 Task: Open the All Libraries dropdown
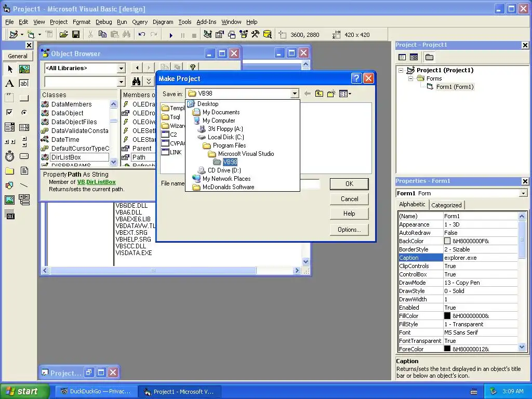pyautogui.click(x=121, y=68)
